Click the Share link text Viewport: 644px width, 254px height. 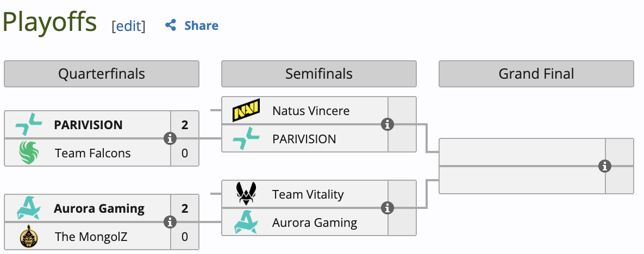pyautogui.click(x=201, y=26)
